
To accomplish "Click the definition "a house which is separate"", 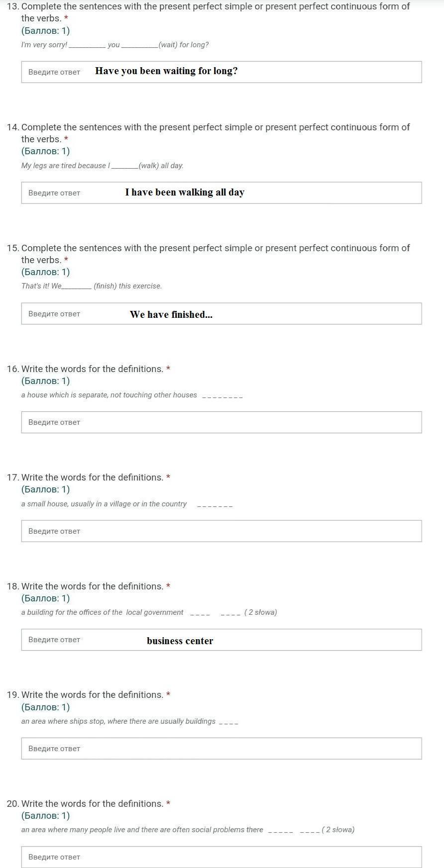I will (109, 395).
